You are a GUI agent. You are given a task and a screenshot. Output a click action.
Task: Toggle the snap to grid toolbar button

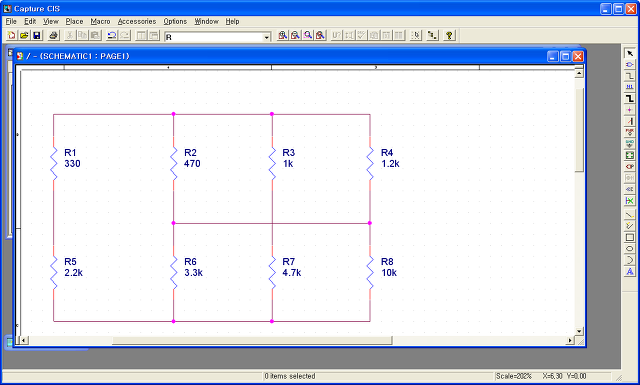pyautogui.click(x=416, y=36)
